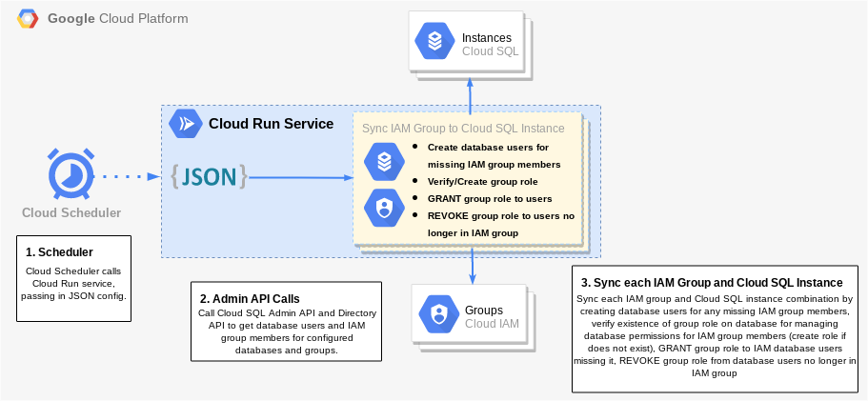
Task: Click the "1. Scheduler" heading
Action: pos(59,252)
